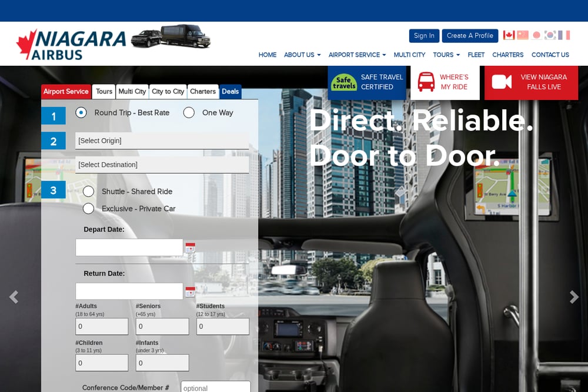Select the Japanese flag language option
588x392 pixels.
[536, 35]
